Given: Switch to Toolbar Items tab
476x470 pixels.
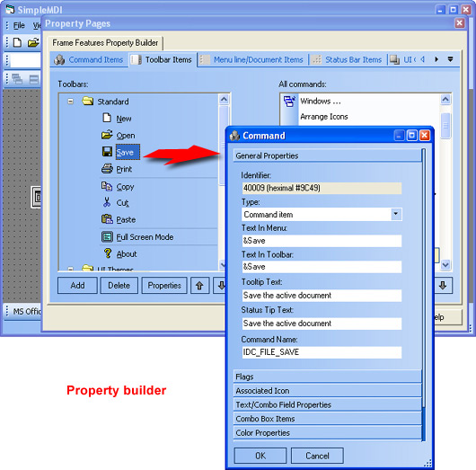Looking at the screenshot, I should click(163, 59).
